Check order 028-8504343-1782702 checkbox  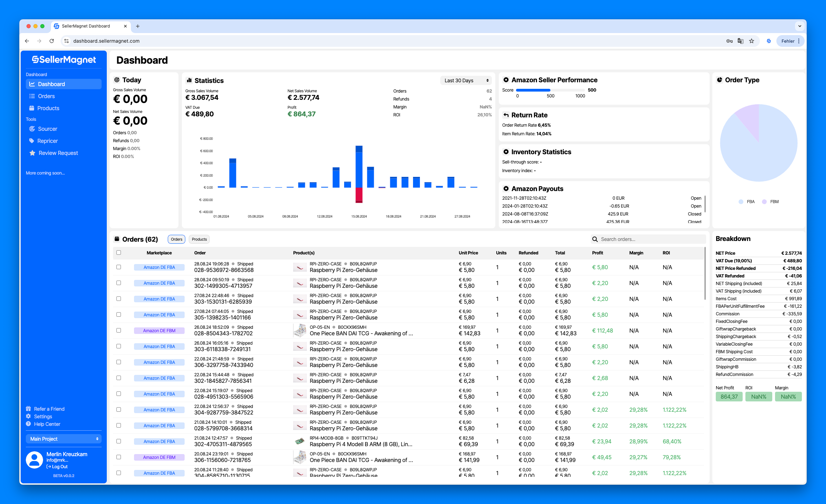(x=119, y=330)
